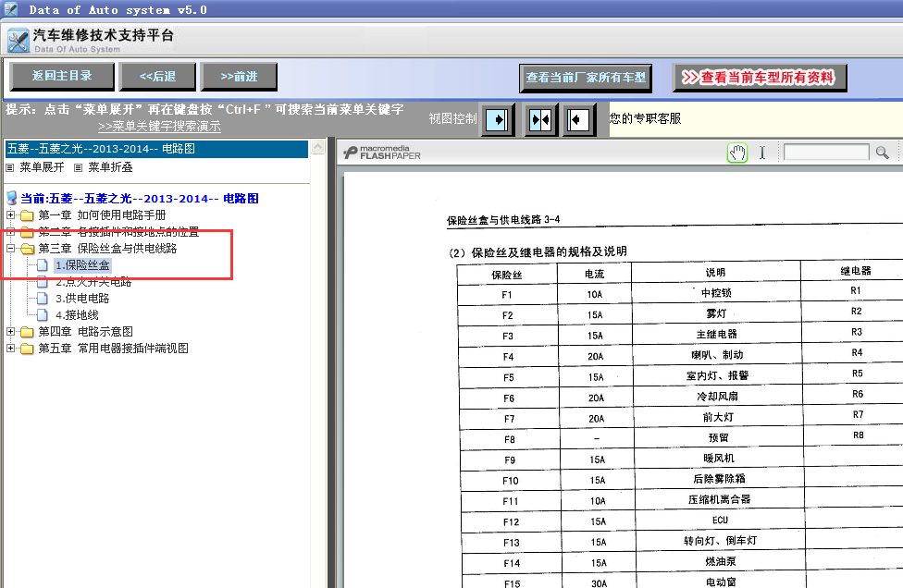The image size is (903, 588).
Task: Click the third view control icon with the left-pointing arrow
Action: click(577, 120)
